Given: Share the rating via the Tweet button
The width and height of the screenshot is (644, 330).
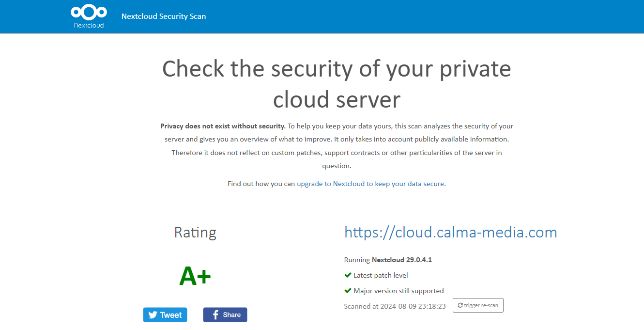Looking at the screenshot, I should 165,315.
